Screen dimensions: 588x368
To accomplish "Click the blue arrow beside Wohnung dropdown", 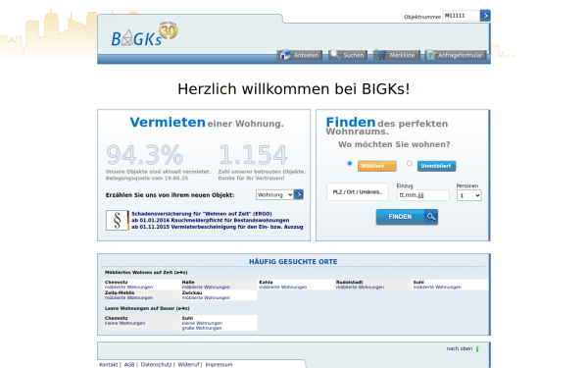I will (299, 194).
